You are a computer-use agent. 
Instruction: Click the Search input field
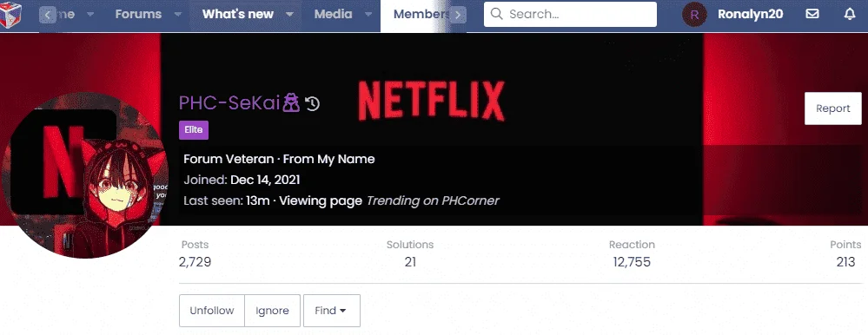click(x=570, y=15)
